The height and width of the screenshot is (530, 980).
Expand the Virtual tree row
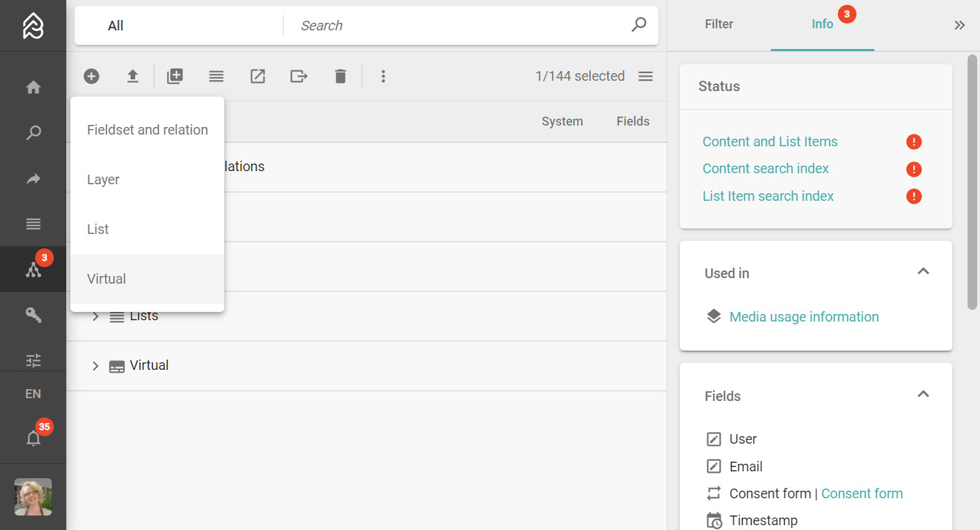[96, 366]
